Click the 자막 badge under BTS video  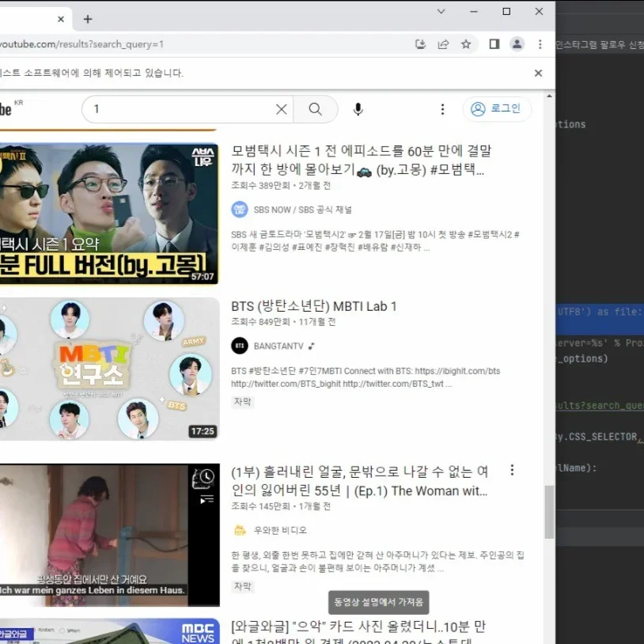pos(242,402)
